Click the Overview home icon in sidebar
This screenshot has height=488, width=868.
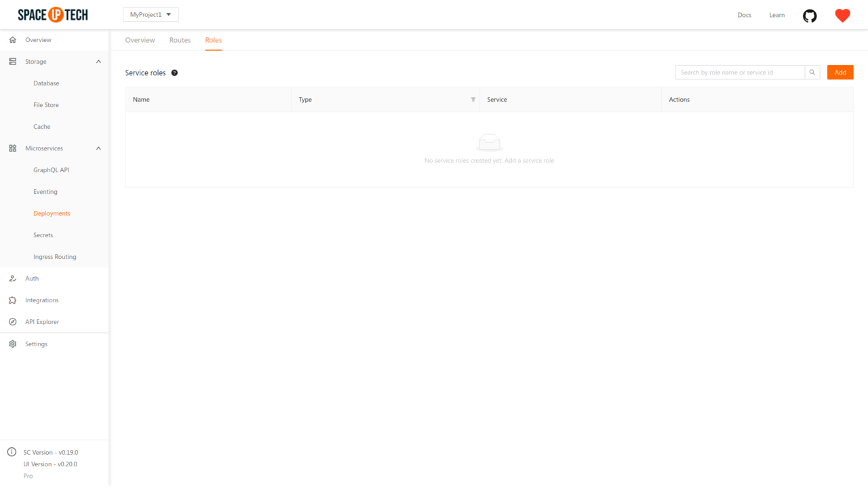[x=12, y=40]
